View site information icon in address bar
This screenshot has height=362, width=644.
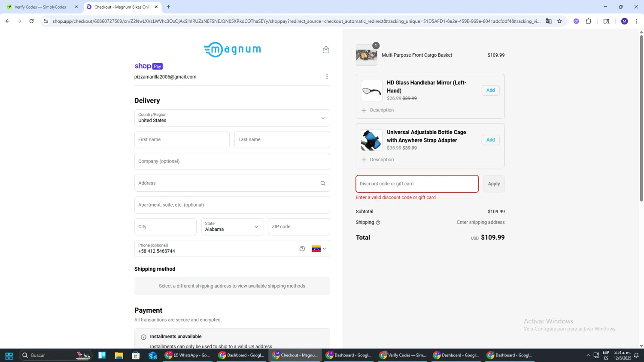point(46,21)
